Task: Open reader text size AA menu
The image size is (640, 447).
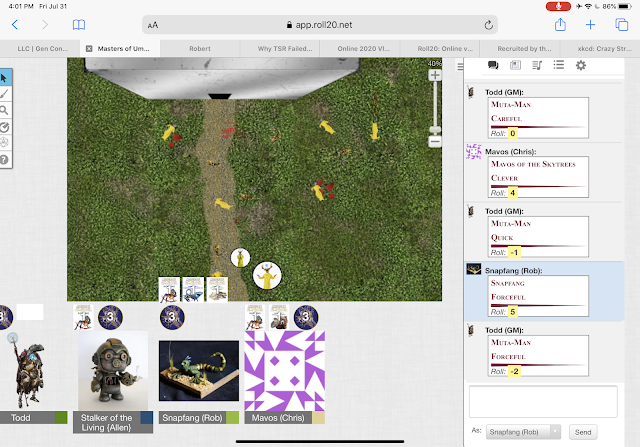Action: 153,25
